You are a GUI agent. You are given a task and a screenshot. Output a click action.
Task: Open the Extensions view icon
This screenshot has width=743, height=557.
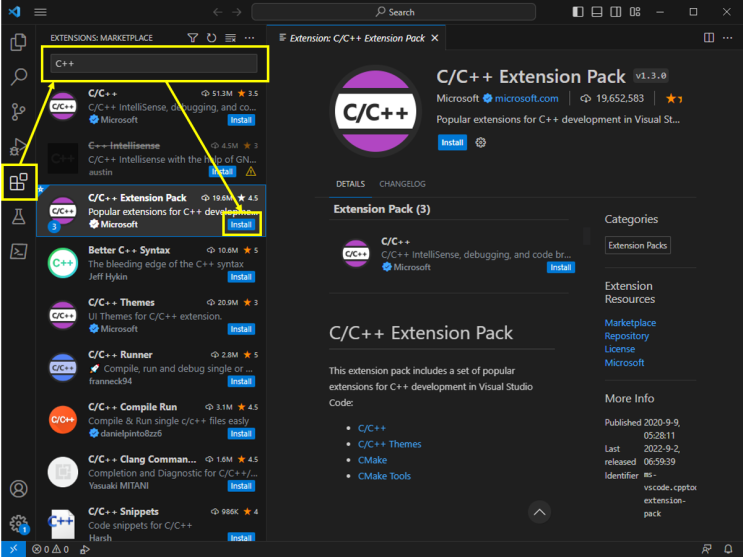[18, 182]
